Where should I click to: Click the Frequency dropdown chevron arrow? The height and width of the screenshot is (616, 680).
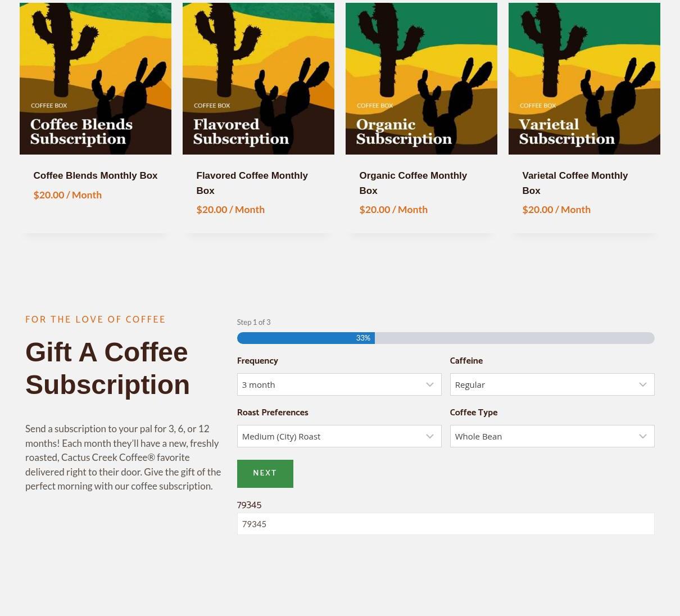(430, 384)
